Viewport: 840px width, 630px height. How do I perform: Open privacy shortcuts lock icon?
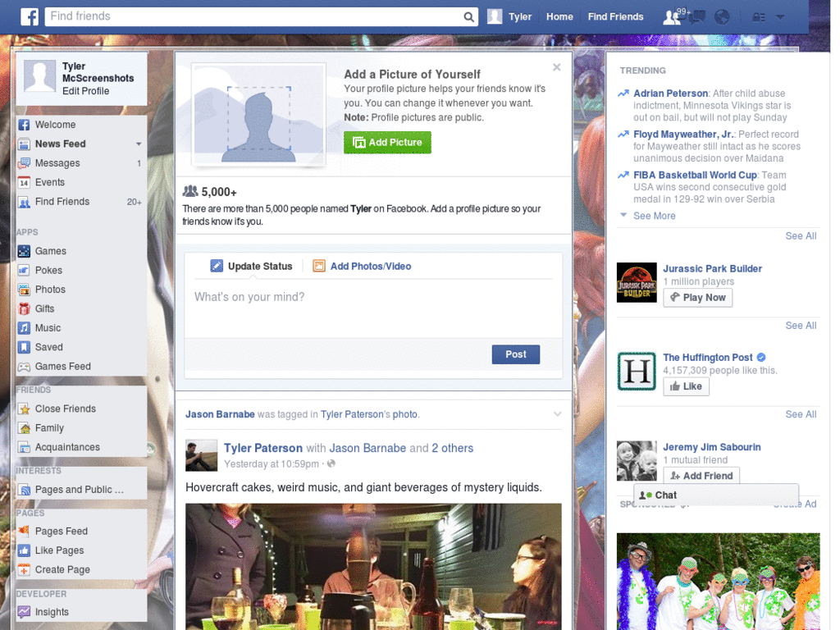759,17
